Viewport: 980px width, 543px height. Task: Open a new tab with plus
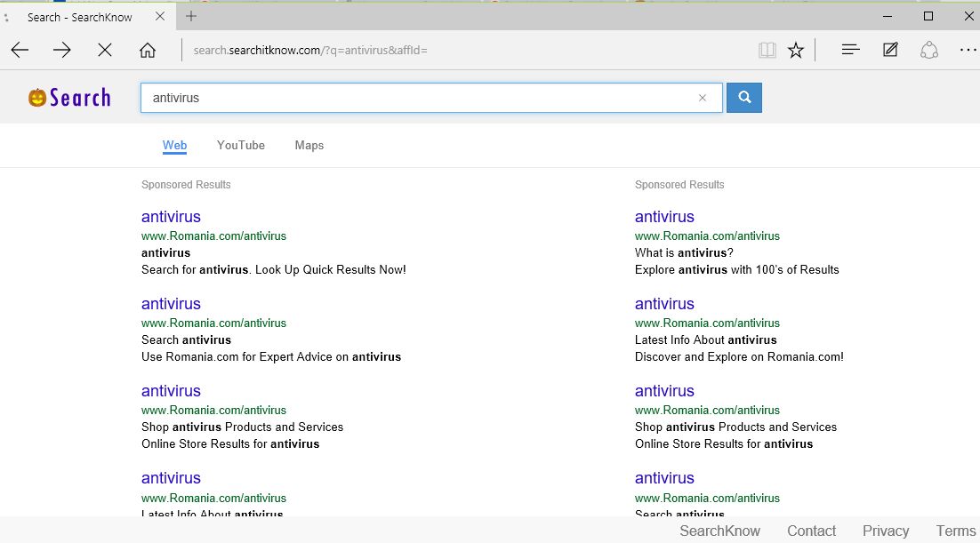[x=191, y=16]
